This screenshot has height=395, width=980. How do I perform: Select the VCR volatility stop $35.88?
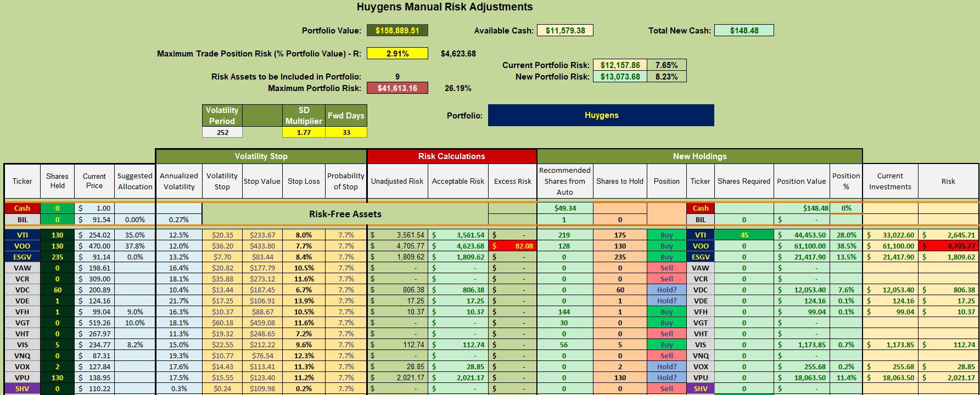222,279
